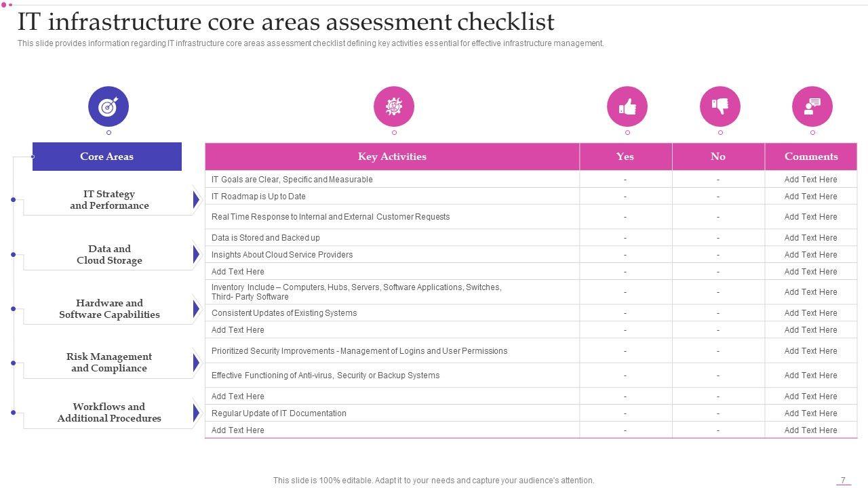Click the Workflows and Additional Procedures label
The image size is (868, 488).
tap(109, 413)
